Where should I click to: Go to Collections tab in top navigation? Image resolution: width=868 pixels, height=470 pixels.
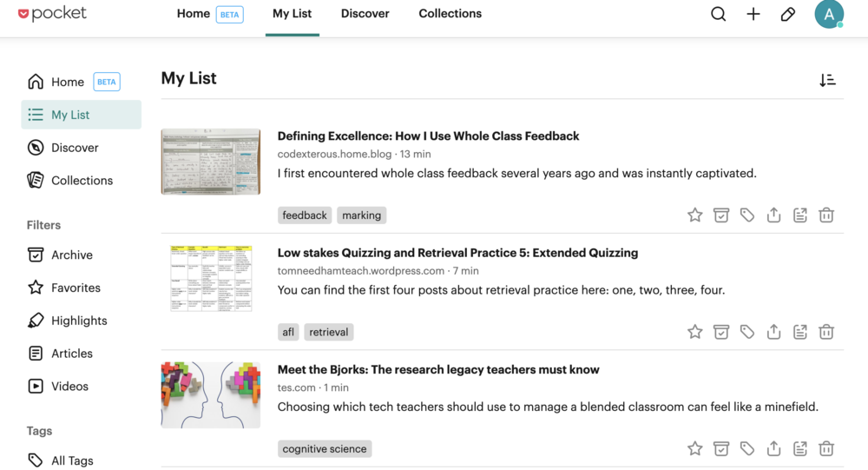point(450,14)
